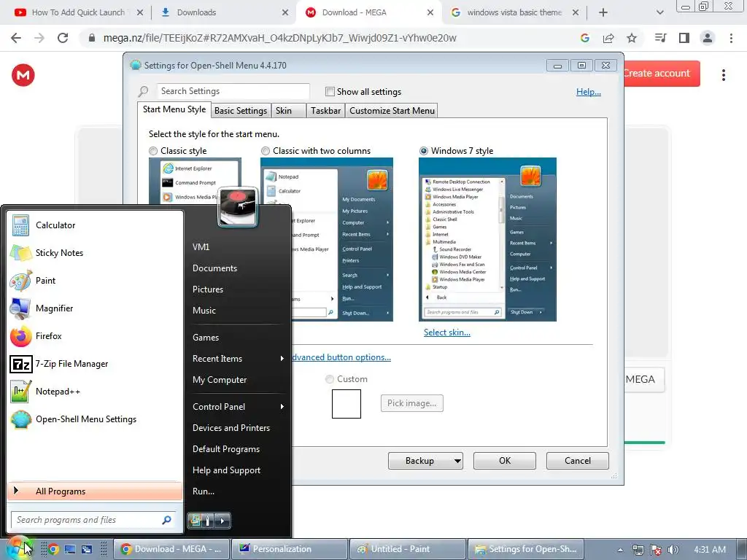Open the Help... link

coord(589,92)
